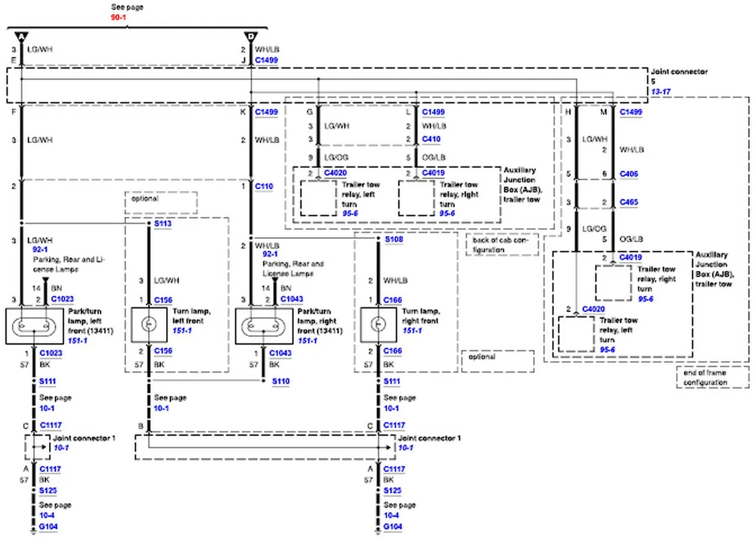Click C4020 link in back of cab AJB
The width and height of the screenshot is (756, 538).
(x=335, y=173)
